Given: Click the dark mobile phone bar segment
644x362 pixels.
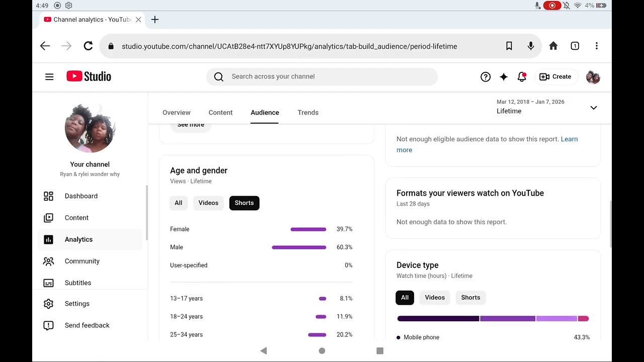Looking at the screenshot, I should (438, 319).
